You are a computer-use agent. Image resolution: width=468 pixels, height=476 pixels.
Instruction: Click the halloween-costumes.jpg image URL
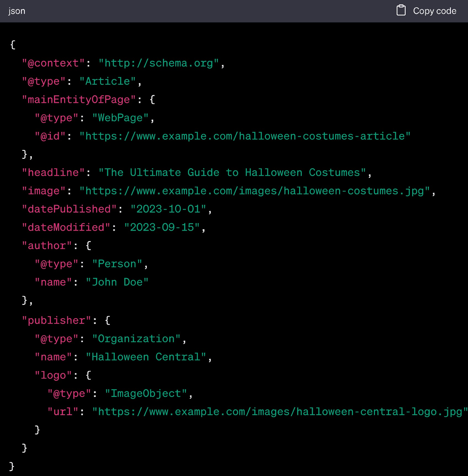click(255, 191)
